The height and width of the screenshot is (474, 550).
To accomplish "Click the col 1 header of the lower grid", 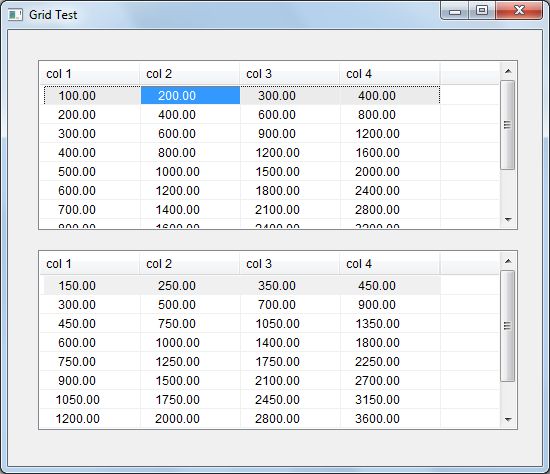I will 90,264.
